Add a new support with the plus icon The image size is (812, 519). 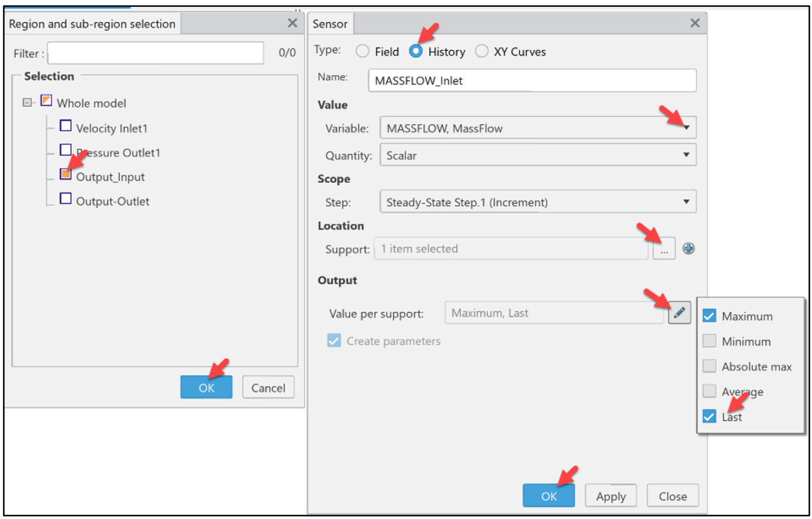689,248
